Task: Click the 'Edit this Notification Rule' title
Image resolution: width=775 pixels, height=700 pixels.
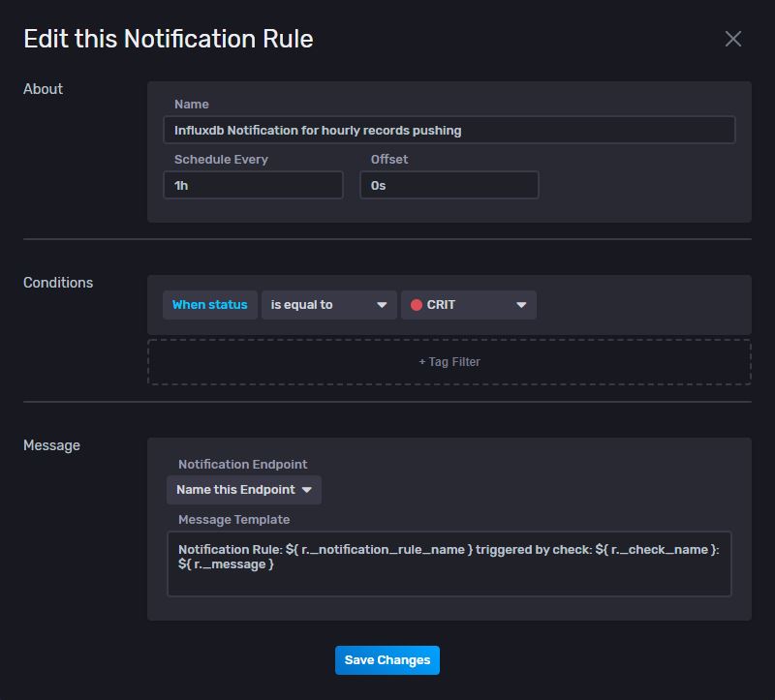Action: pyautogui.click(x=169, y=39)
